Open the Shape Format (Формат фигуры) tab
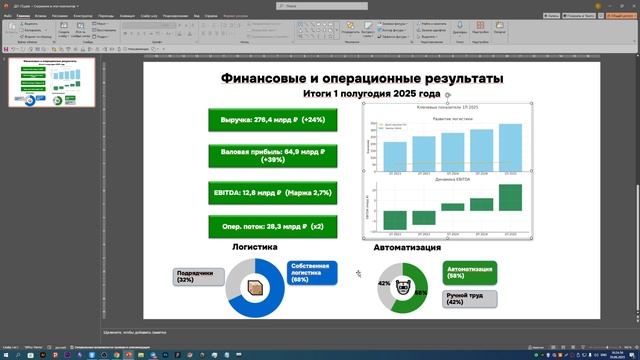This screenshot has height=360, width=640. pos(236,16)
